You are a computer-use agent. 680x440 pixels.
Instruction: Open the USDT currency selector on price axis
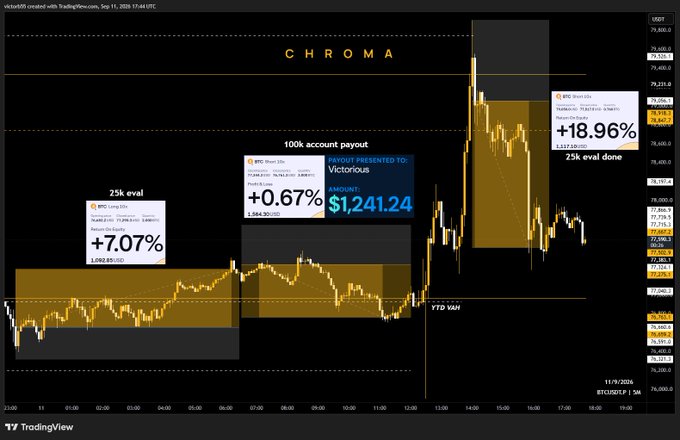pos(658,20)
